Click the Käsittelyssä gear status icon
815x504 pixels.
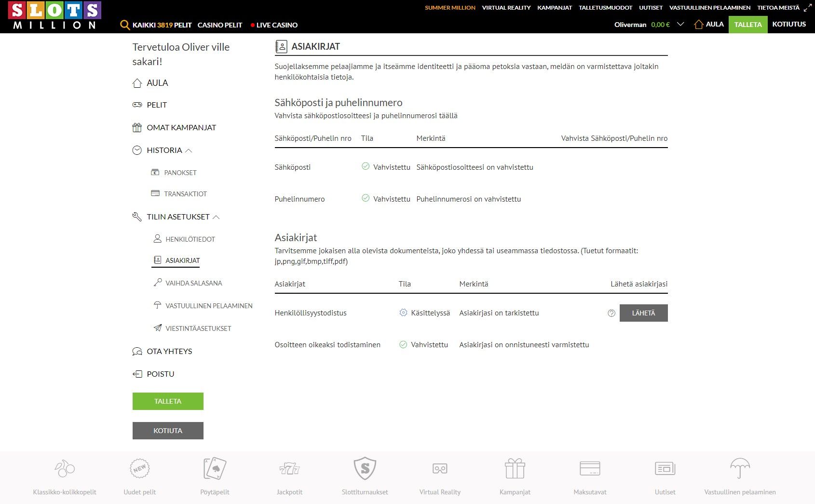403,313
